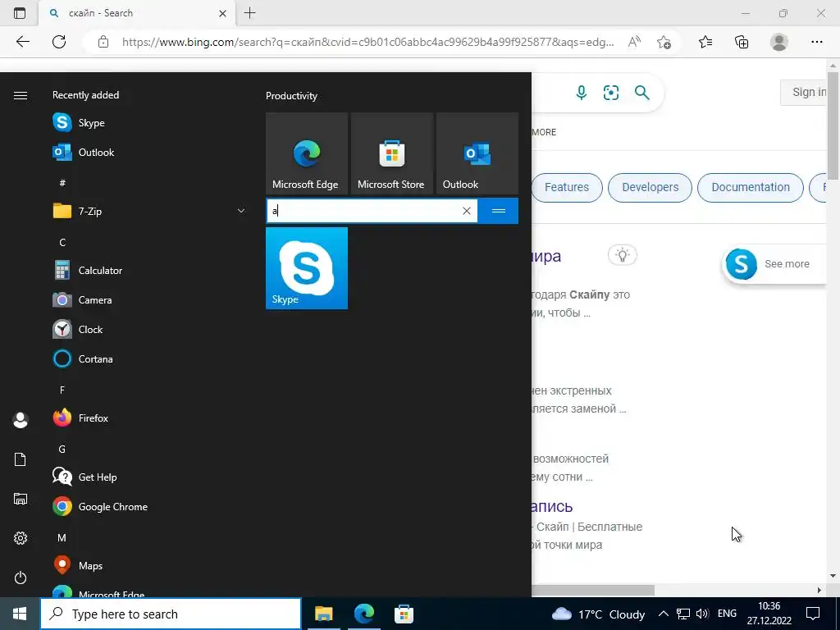840x630 pixels.
Task: Open the weather widget showing 17°C Cloudy
Action: (598, 614)
